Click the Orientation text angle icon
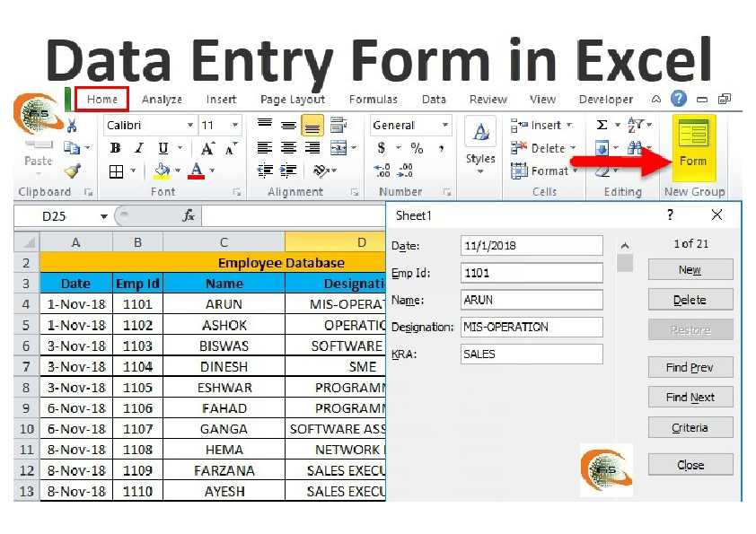The height and width of the screenshot is (534, 756). tap(321, 171)
